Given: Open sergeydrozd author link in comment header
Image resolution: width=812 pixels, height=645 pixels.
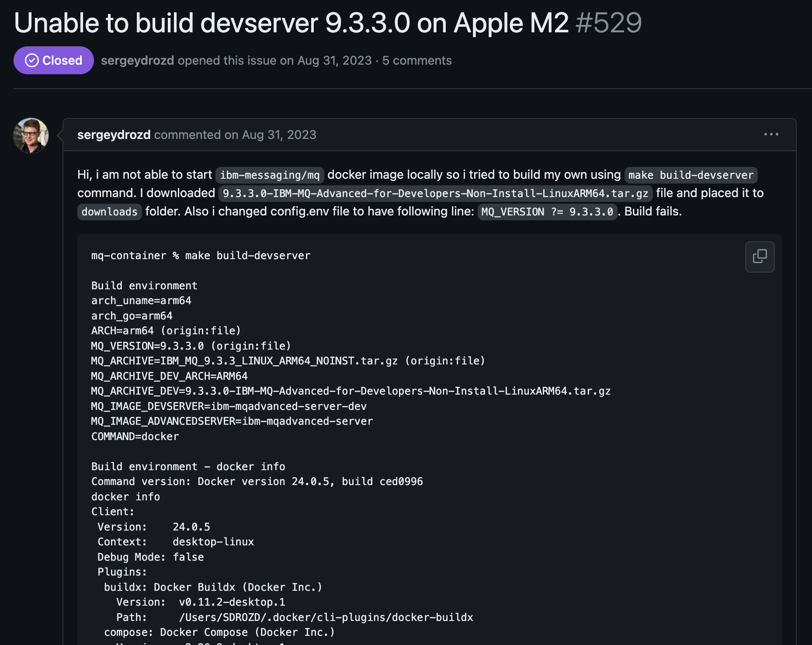Looking at the screenshot, I should tap(114, 135).
